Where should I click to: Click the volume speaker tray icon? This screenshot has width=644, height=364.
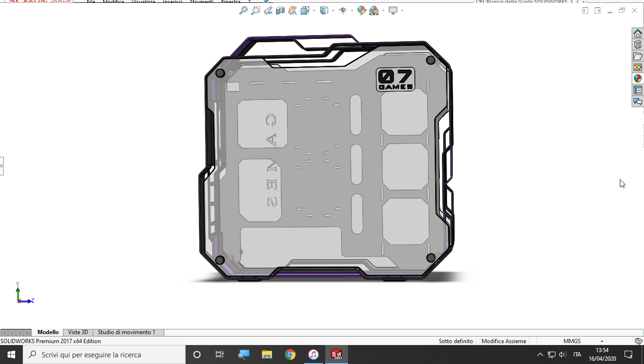click(x=563, y=355)
